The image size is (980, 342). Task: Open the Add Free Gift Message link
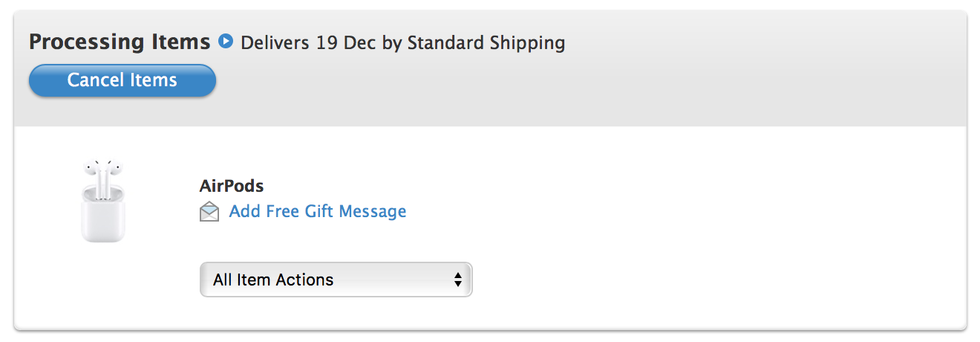click(x=317, y=212)
